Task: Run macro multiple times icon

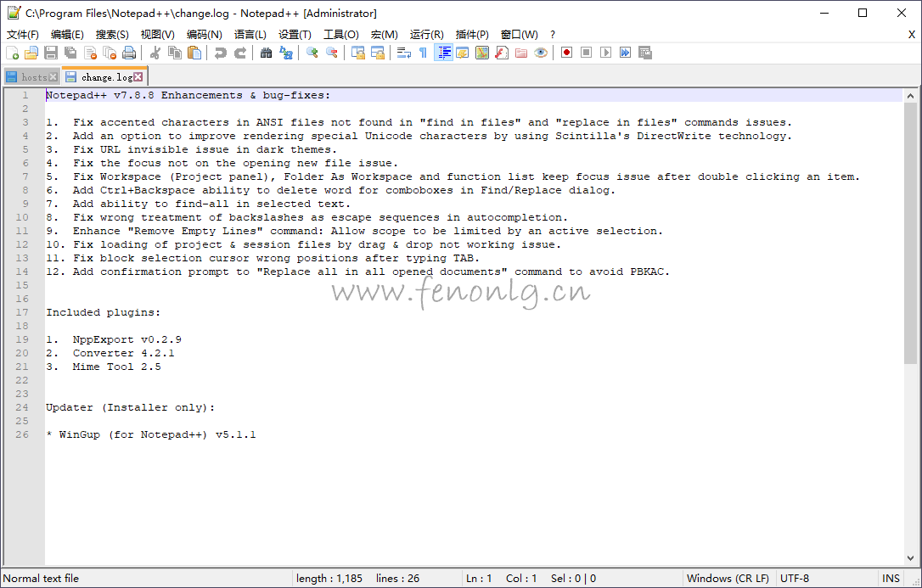Action: click(x=625, y=53)
